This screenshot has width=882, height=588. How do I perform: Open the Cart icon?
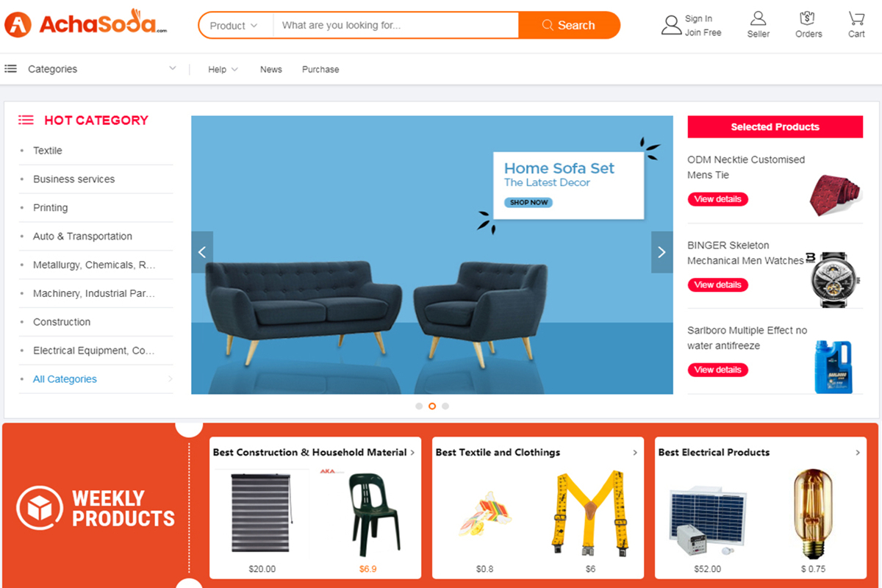856,18
